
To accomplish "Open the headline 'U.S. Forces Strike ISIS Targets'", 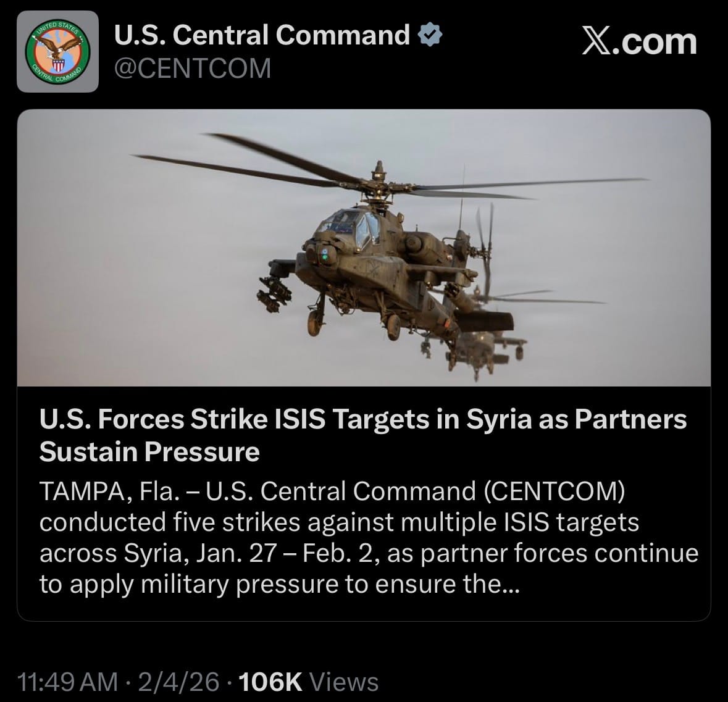I will (364, 435).
